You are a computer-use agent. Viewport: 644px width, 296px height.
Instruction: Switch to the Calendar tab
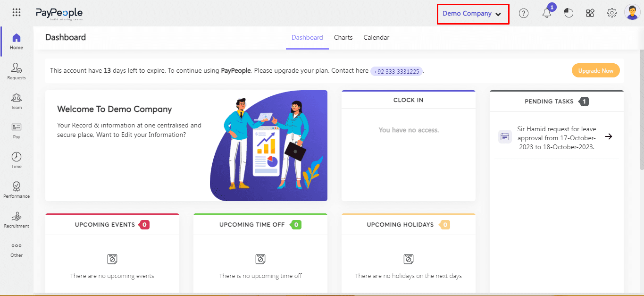pyautogui.click(x=376, y=37)
